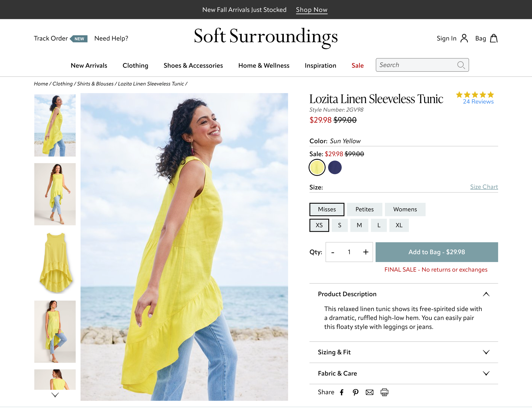Select the Petites size category
The image size is (532, 412).
[x=364, y=209]
